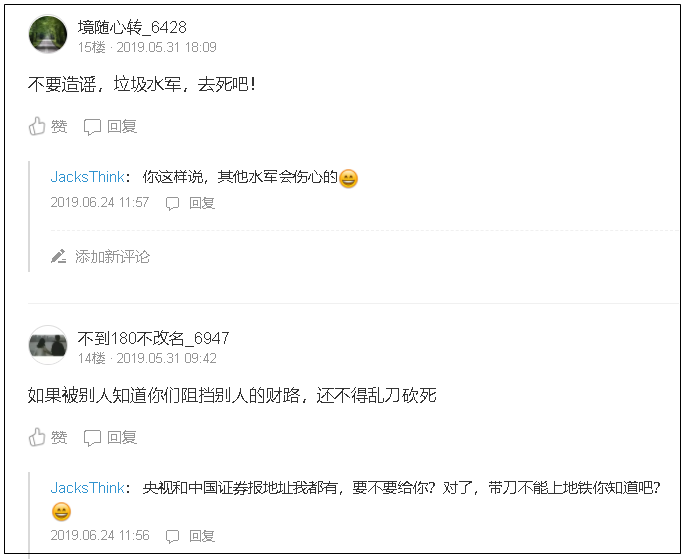This screenshot has width=689, height=559.
Task: Click reply bubble icon under 14楼 comment
Action: [x=92, y=438]
